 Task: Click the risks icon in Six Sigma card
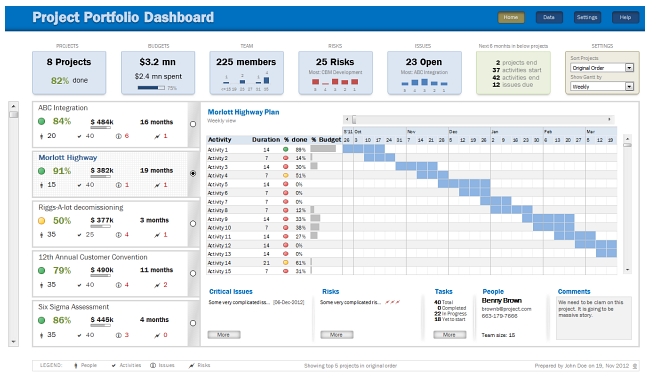tap(157, 335)
